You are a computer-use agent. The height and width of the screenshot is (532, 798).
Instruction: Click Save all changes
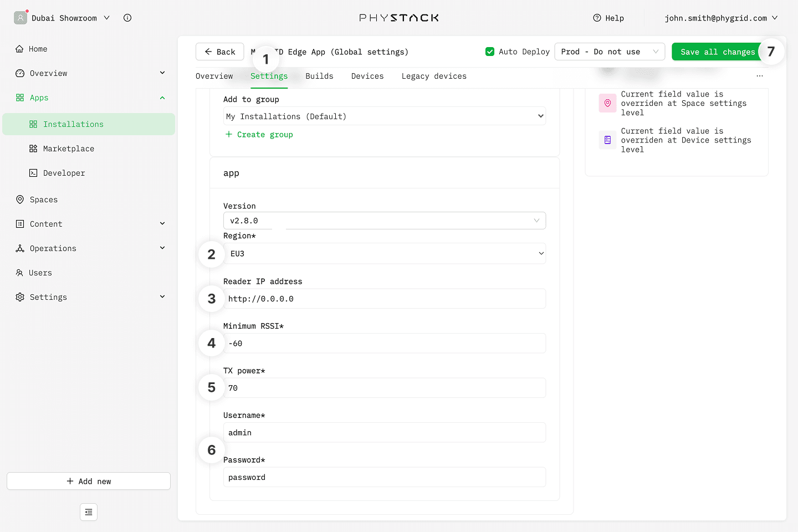click(x=718, y=52)
